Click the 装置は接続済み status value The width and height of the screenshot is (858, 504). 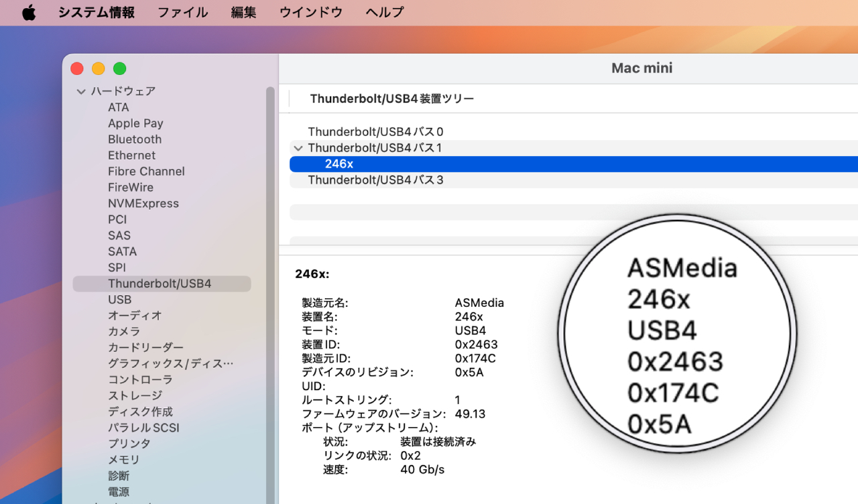click(438, 442)
